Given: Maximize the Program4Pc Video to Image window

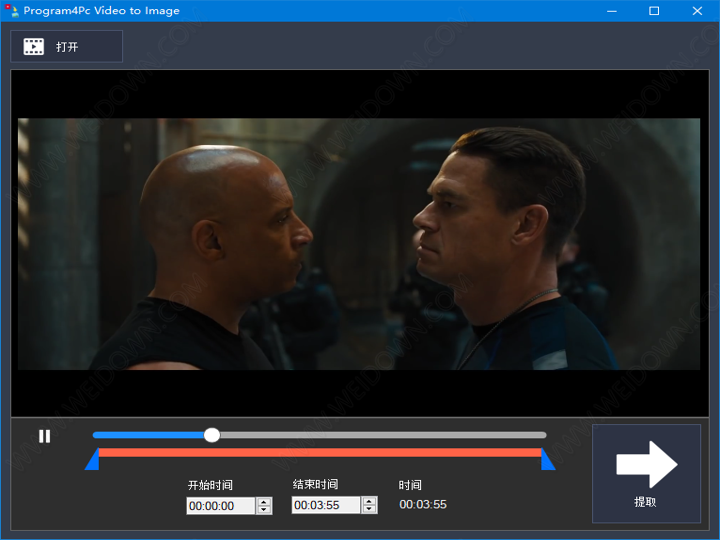Looking at the screenshot, I should click(x=654, y=11).
